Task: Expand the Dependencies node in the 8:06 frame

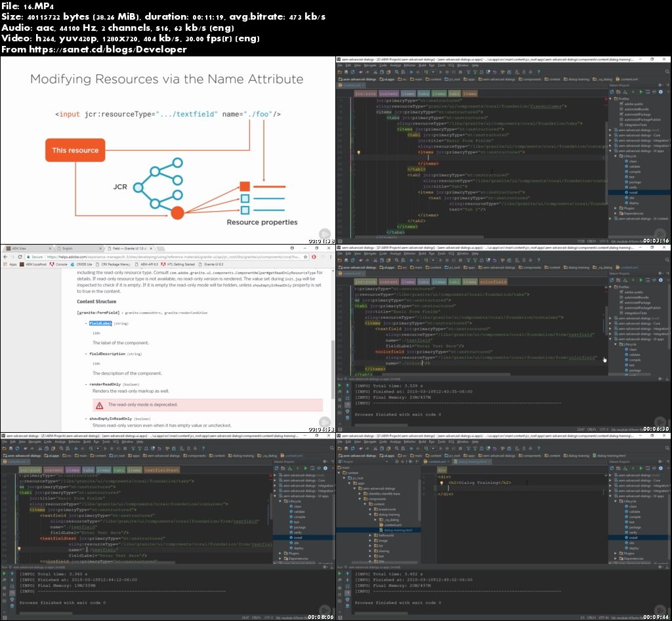Action: [x=280, y=559]
